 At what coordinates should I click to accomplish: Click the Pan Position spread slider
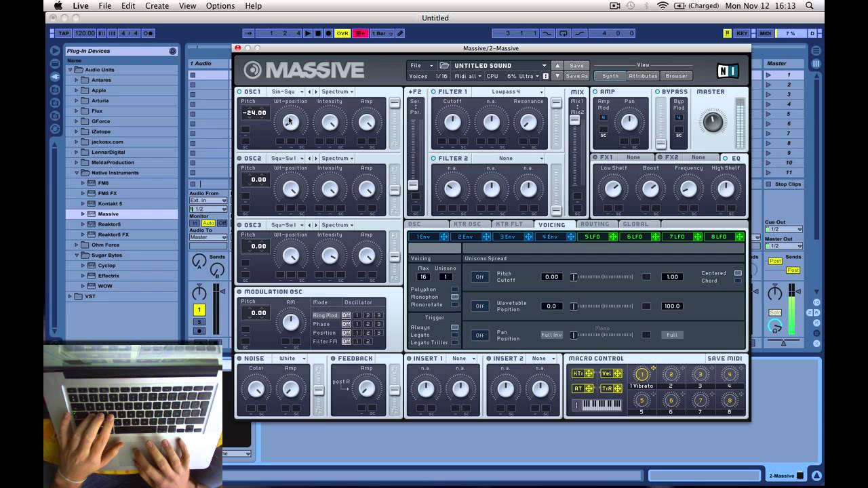pos(603,335)
